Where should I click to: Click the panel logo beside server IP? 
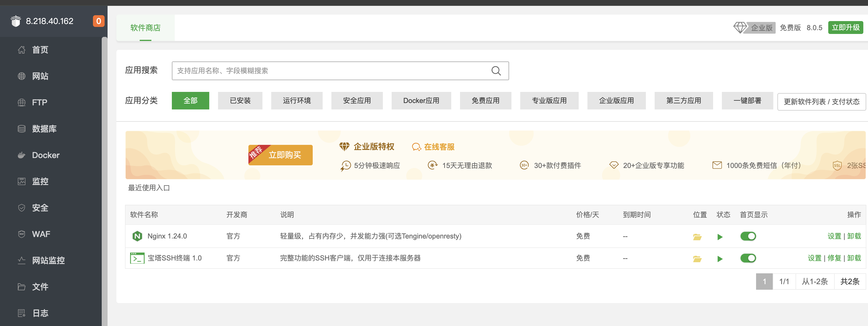pyautogui.click(x=15, y=21)
